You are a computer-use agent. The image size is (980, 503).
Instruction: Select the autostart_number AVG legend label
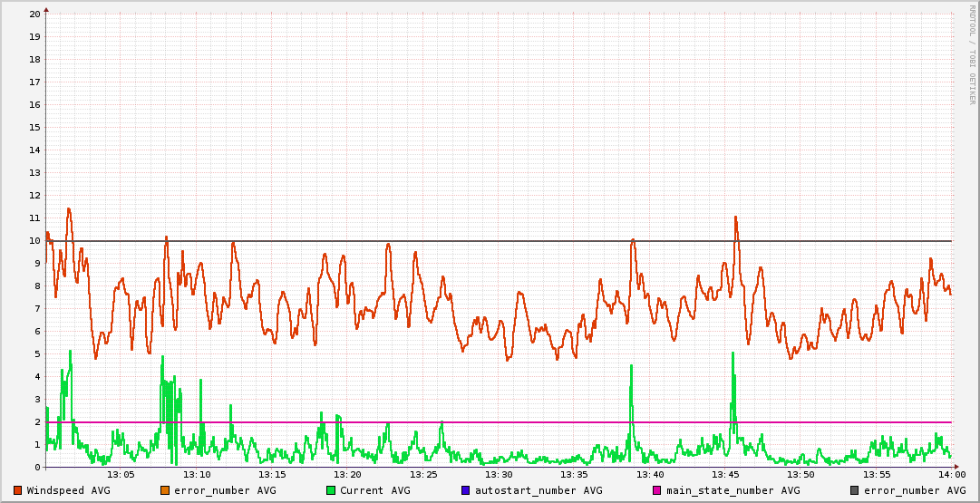[x=539, y=490]
